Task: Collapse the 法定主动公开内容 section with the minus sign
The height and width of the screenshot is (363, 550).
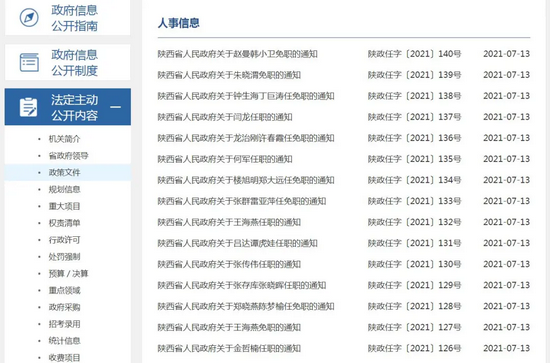Action: coord(115,107)
